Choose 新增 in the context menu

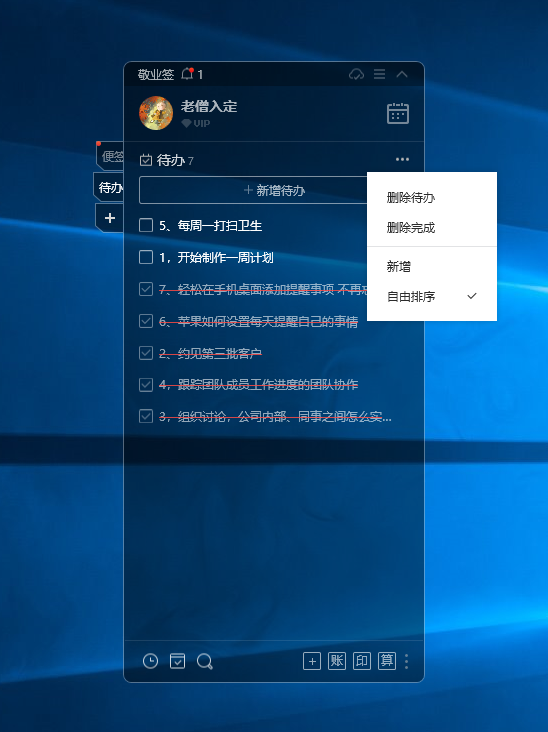[x=432, y=267]
